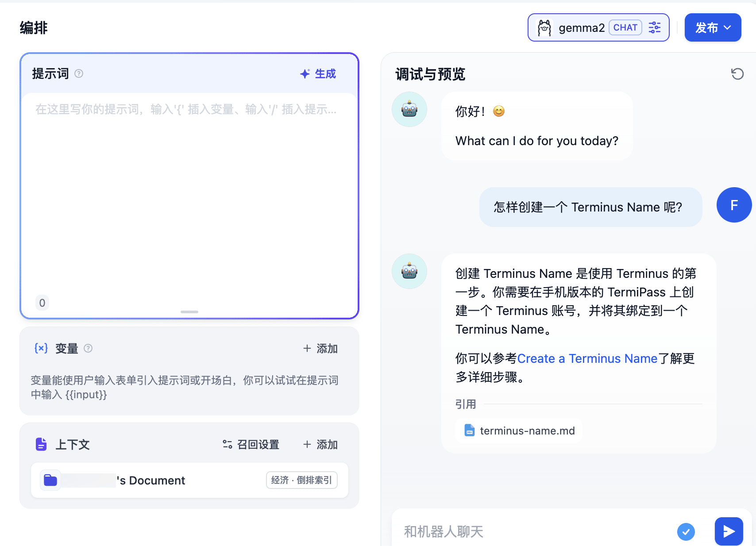Click the help icon beside 变量
Image resolution: width=756 pixels, height=546 pixels.
click(x=88, y=349)
